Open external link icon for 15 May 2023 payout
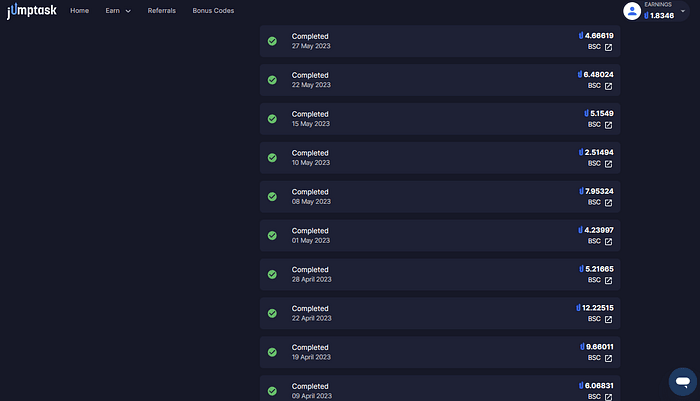 608,125
